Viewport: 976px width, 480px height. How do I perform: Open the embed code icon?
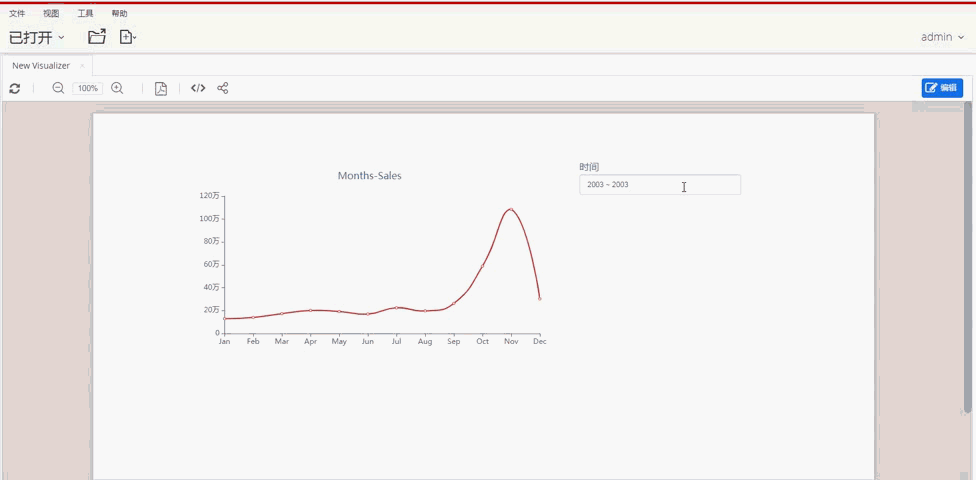[198, 88]
